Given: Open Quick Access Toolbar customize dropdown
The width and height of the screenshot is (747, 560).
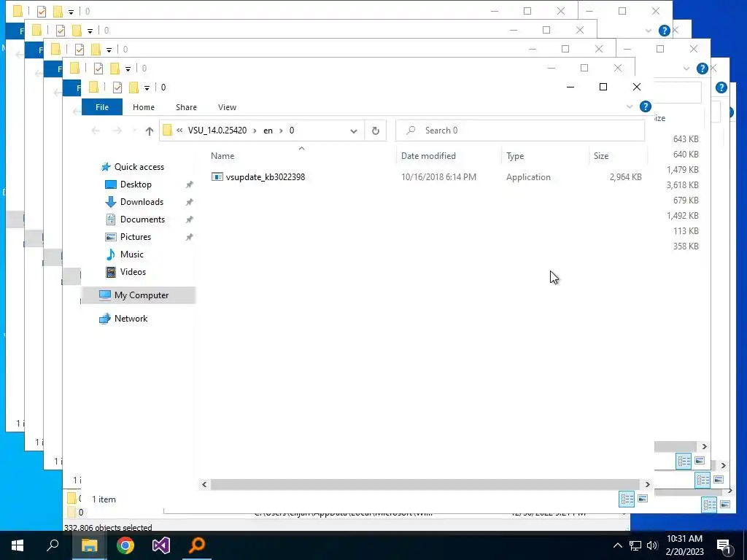Looking at the screenshot, I should (147, 87).
